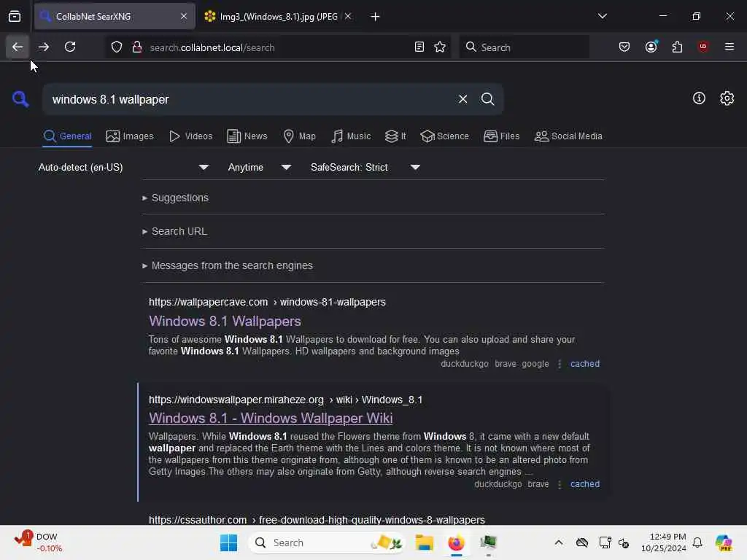Switch to Science search category
Screen dimensions: 747x560
[444, 136]
